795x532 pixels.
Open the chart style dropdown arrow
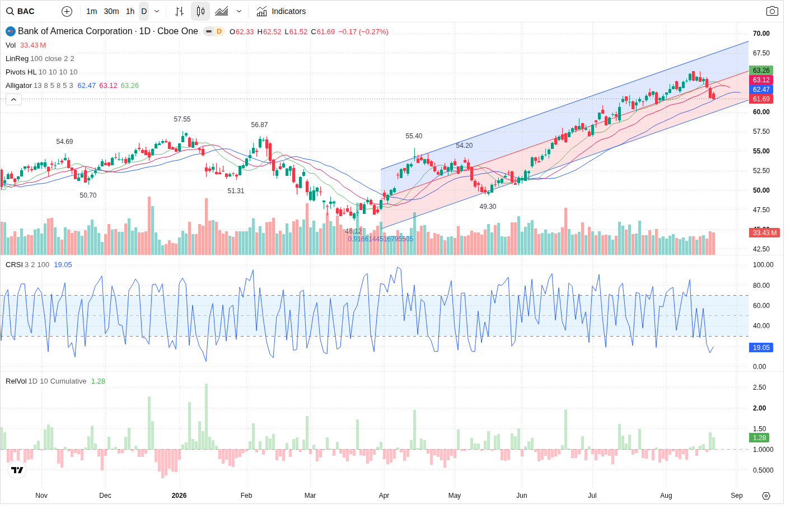[x=239, y=11]
